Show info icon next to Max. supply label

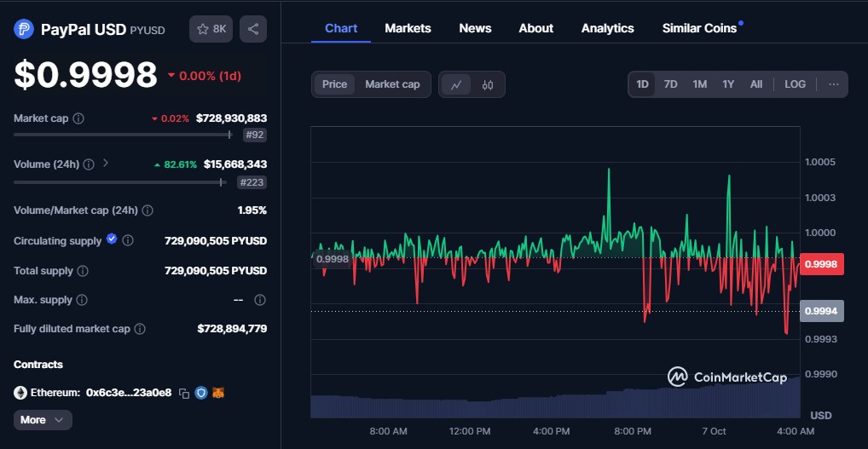81,300
